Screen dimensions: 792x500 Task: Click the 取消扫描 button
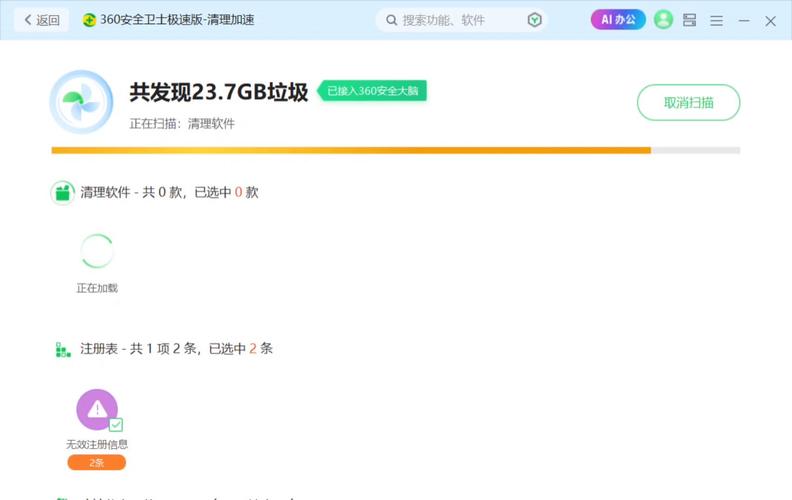click(x=688, y=102)
